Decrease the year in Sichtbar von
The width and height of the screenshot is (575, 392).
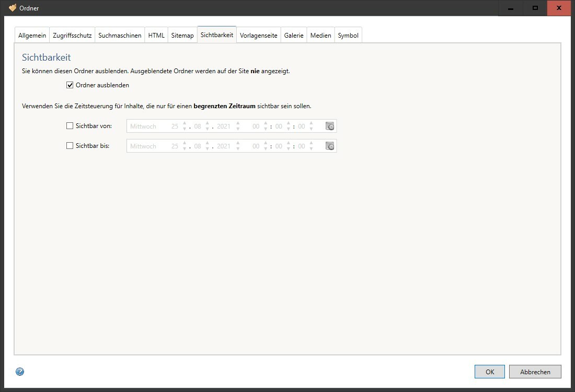tap(238, 129)
